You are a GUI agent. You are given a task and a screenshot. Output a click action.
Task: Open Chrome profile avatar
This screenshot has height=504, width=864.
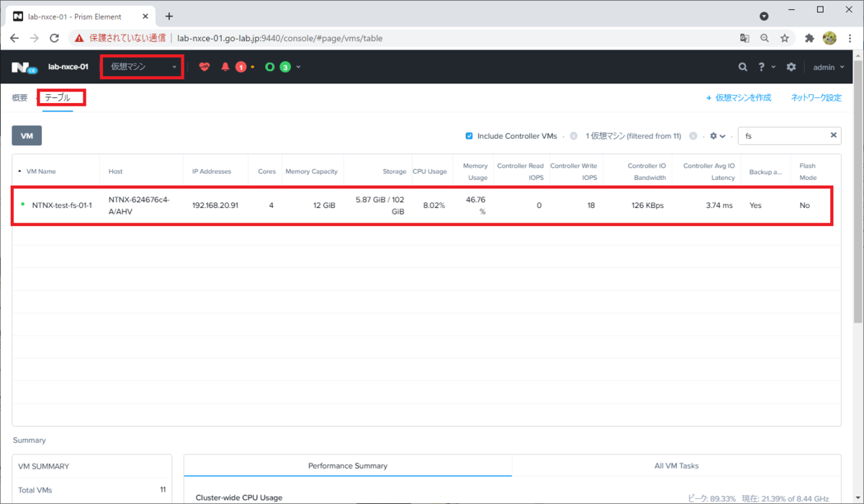829,38
